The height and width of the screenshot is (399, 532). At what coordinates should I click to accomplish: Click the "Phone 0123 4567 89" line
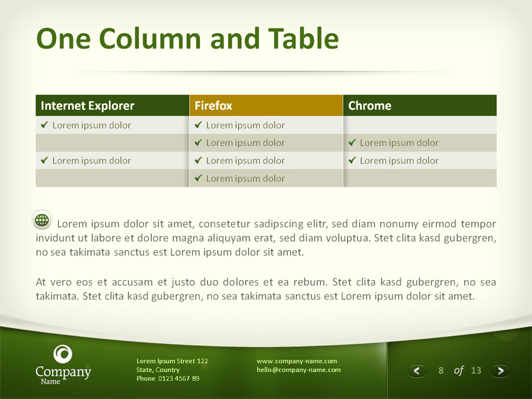click(x=168, y=378)
